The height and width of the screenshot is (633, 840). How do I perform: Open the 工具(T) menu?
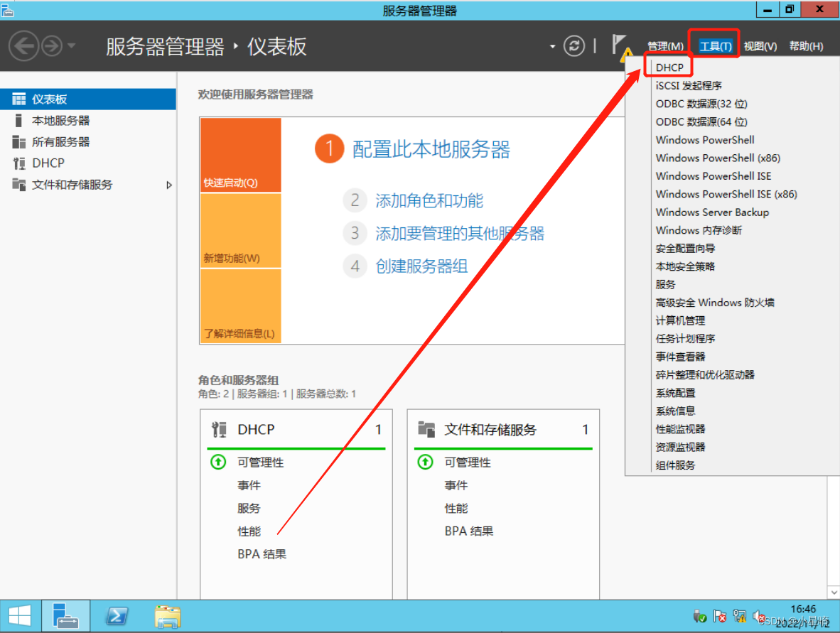pos(715,46)
